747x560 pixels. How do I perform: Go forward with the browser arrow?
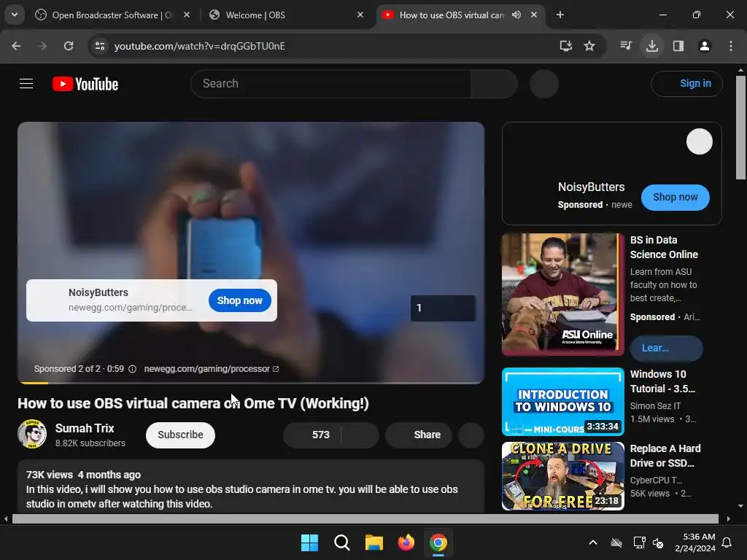pyautogui.click(x=42, y=46)
